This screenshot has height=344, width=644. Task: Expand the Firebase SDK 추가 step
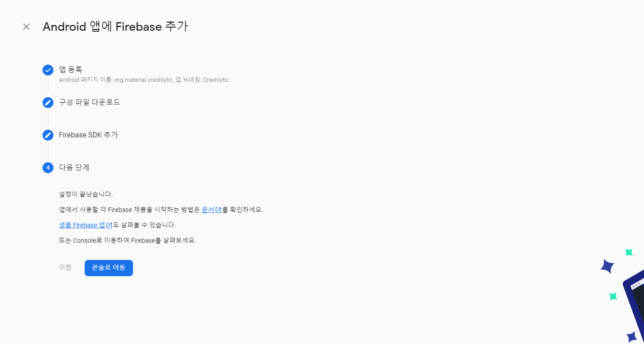click(x=88, y=135)
